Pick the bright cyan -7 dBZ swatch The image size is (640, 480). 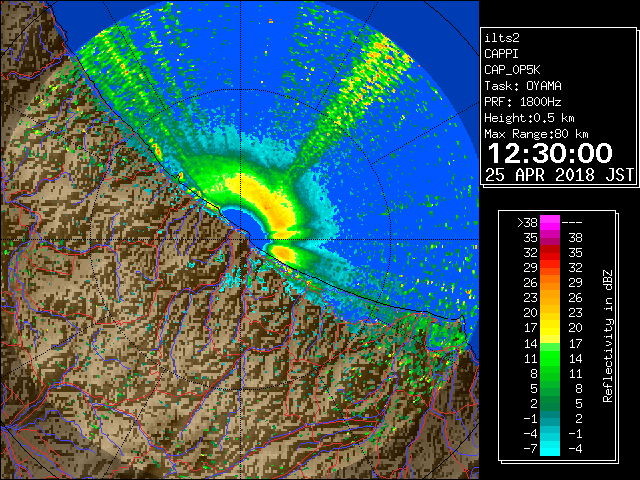(550, 449)
